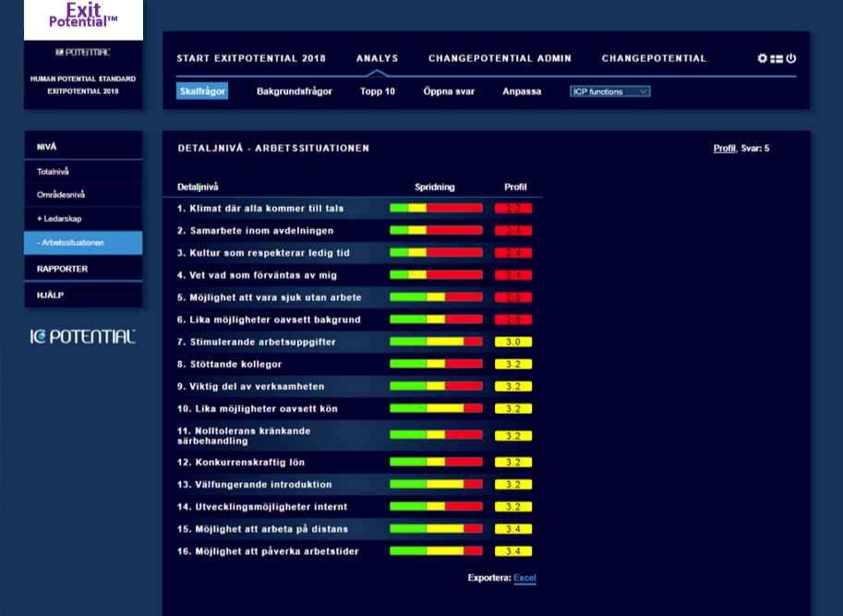Open the Rapporter section in the sidebar
The height and width of the screenshot is (616, 843).
(x=63, y=269)
